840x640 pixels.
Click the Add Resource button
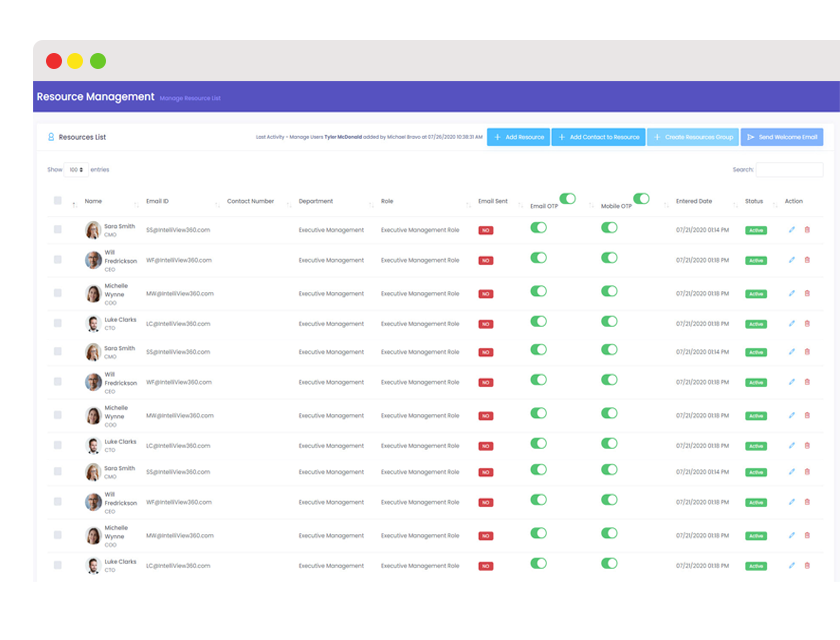[x=518, y=137]
